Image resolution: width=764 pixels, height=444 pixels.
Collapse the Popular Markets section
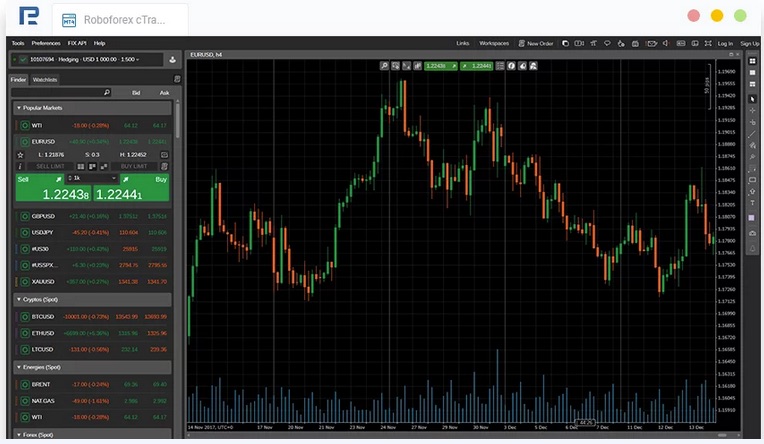tap(92, 108)
